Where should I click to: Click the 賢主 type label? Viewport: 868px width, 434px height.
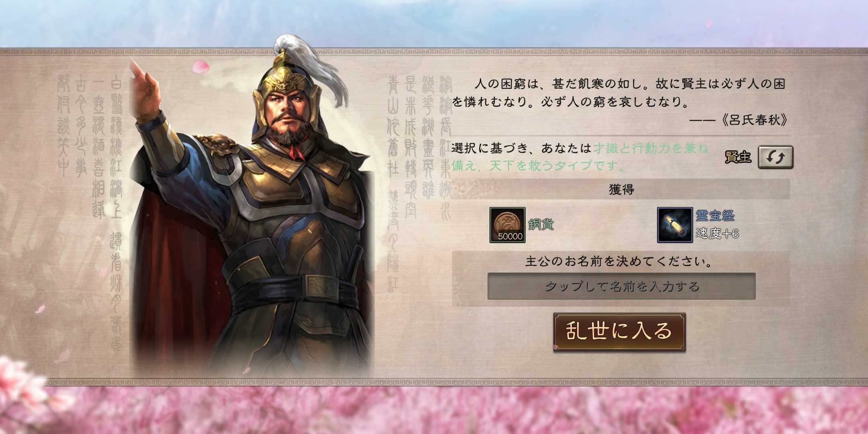tap(738, 157)
